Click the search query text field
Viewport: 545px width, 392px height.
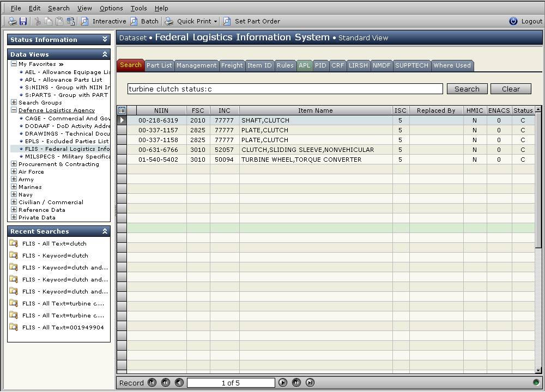286,89
